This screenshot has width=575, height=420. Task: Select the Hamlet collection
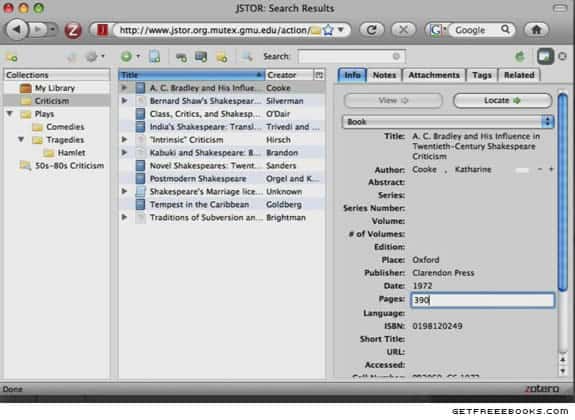pyautogui.click(x=71, y=153)
